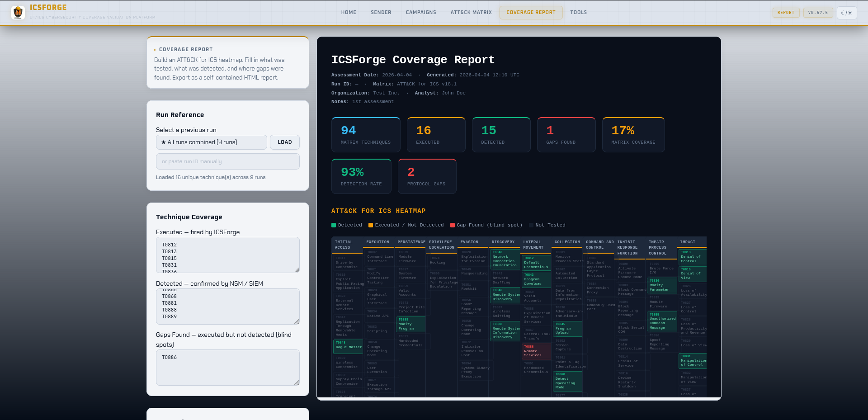The height and width of the screenshot is (420, 868).
Task: Click the Not Tested legend swatch
Action: click(x=530, y=225)
